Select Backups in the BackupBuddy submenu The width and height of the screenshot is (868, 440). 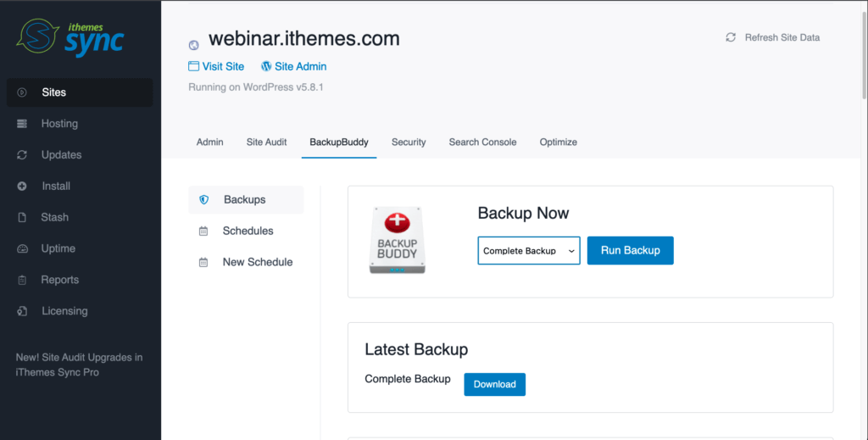point(246,200)
